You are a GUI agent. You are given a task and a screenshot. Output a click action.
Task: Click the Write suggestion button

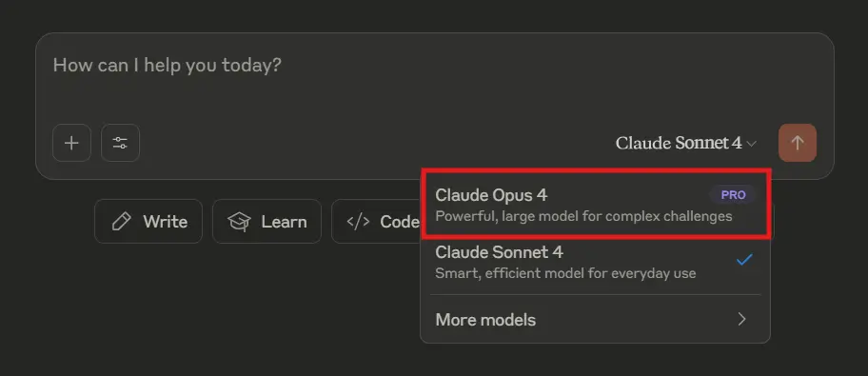click(148, 222)
